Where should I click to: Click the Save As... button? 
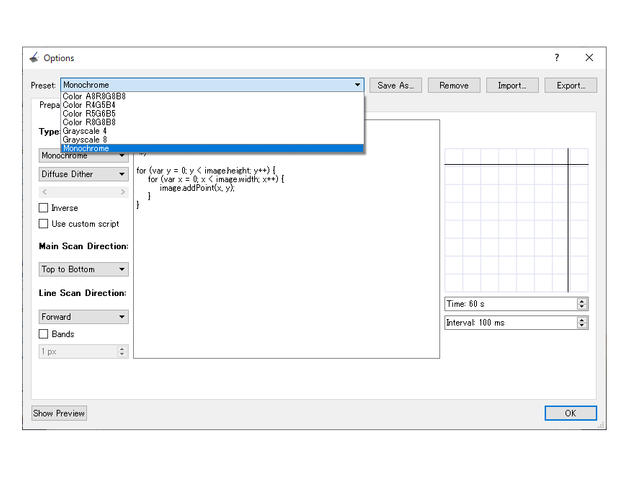pos(397,86)
